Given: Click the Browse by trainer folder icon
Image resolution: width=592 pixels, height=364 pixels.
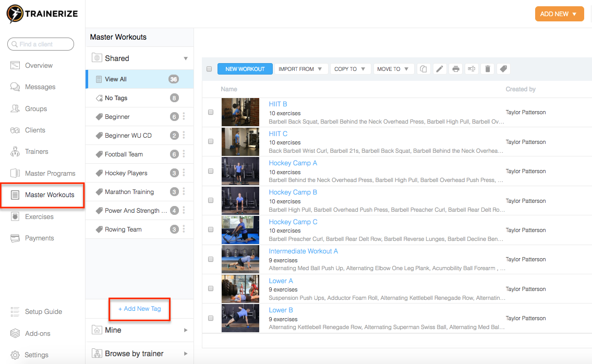Looking at the screenshot, I should pos(97,354).
